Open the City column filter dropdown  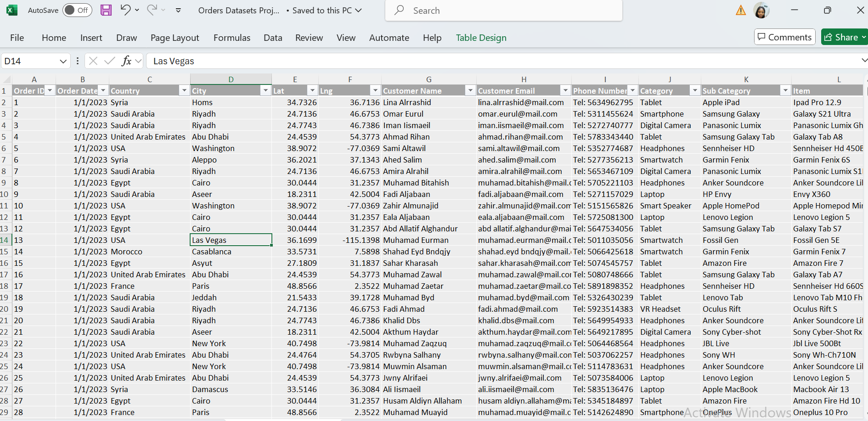tap(265, 91)
